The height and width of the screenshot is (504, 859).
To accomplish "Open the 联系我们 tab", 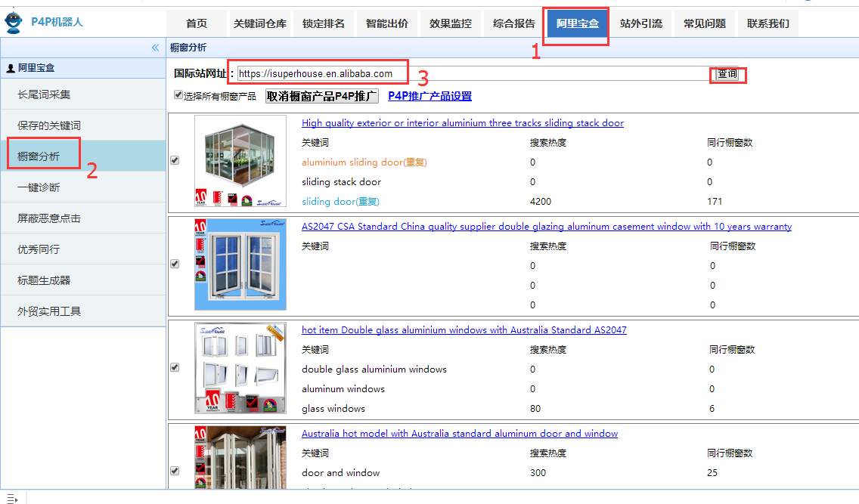I will (768, 23).
